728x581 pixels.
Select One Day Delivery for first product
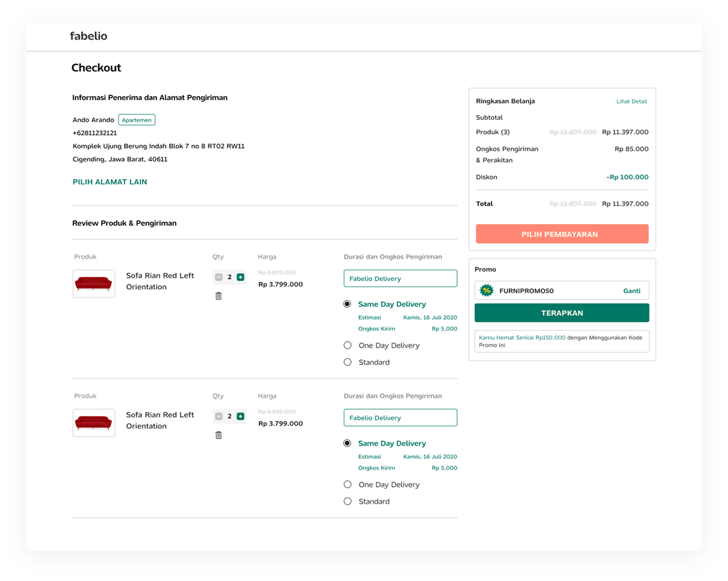348,345
